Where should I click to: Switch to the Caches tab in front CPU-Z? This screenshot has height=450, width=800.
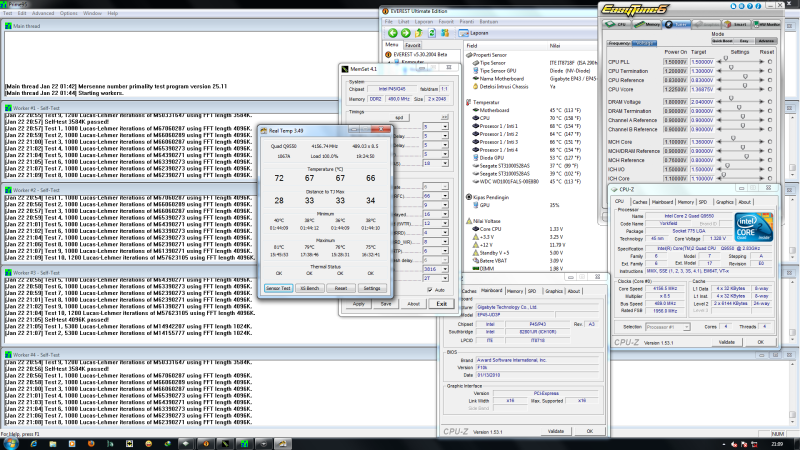click(x=639, y=202)
